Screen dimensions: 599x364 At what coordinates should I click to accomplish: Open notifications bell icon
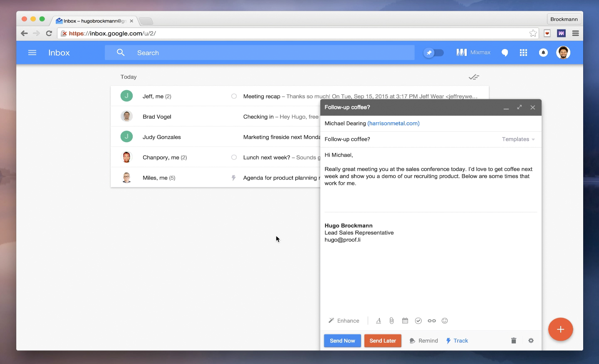pos(543,53)
